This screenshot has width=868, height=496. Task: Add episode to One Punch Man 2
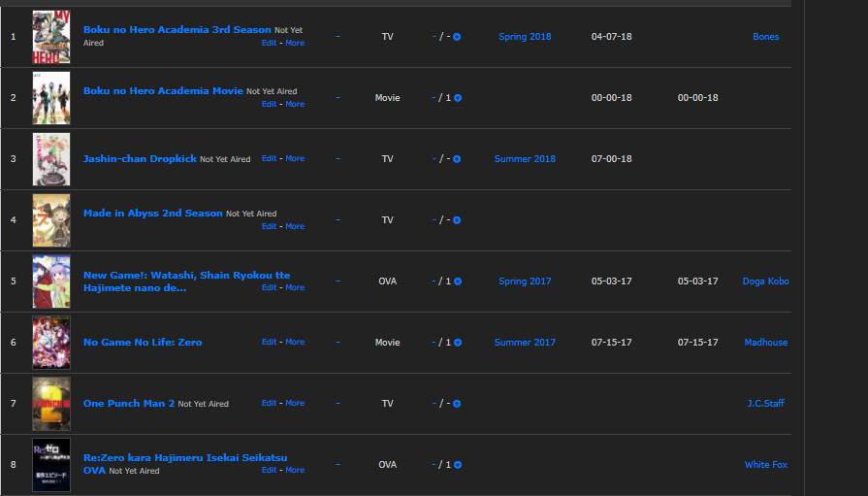click(x=457, y=404)
